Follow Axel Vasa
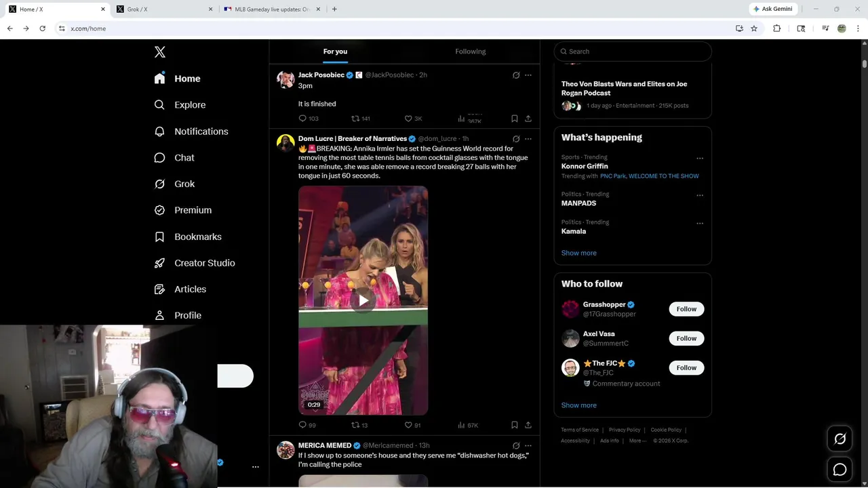868x488 pixels. 686,338
